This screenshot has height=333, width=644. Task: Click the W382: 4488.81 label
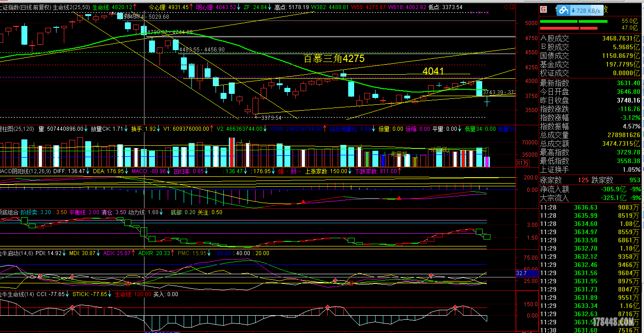pyautogui.click(x=330, y=7)
